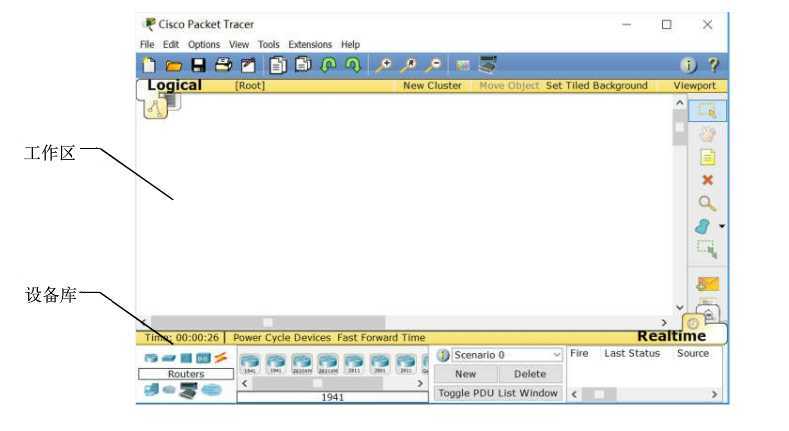Click the Copy toolbar icon
Image resolution: width=789 pixels, height=431 pixels.
coord(278,65)
